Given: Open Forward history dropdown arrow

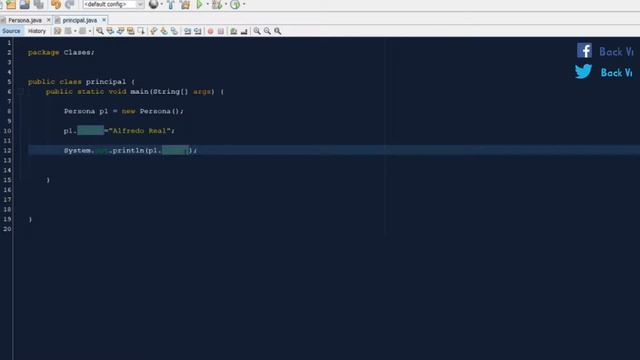Looking at the screenshot, I should (90, 31).
